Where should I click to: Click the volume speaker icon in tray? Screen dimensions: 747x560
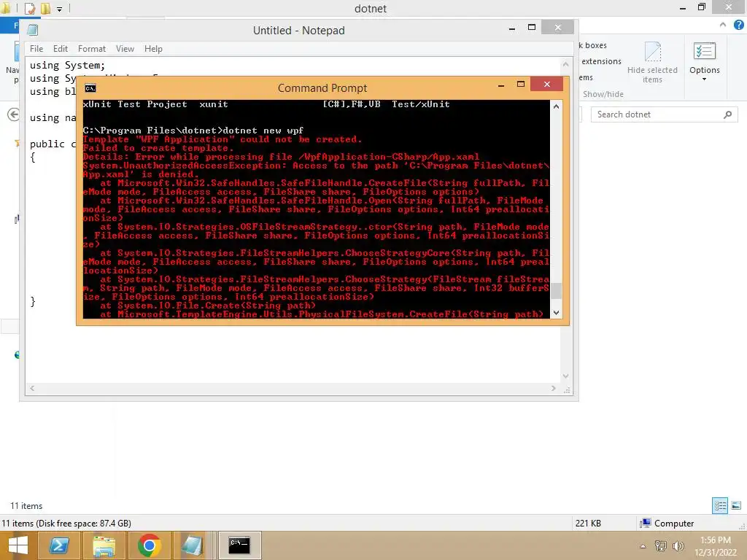[x=678, y=545]
